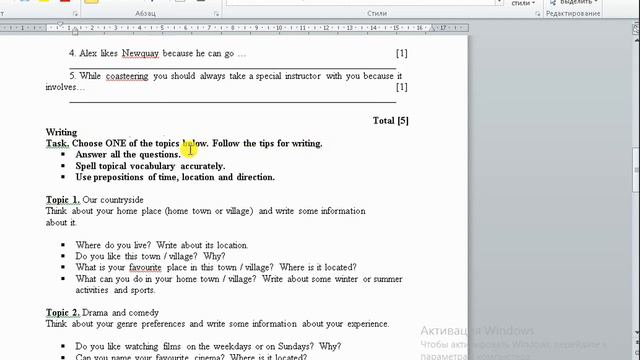Click the underlined word "coasteering"
Viewport: 640px width, 360px height.
[x=127, y=76]
